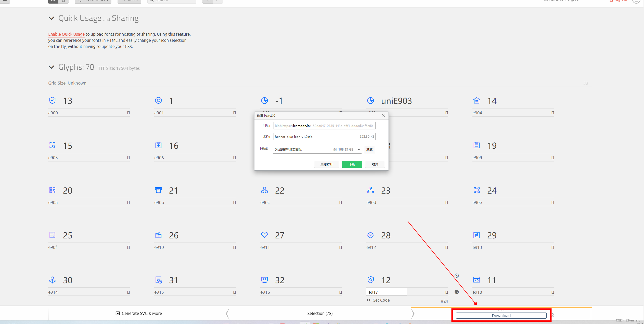Screen dimensions: 644x324
Task: Open font settings gear beside Download
Action: pos(552,315)
